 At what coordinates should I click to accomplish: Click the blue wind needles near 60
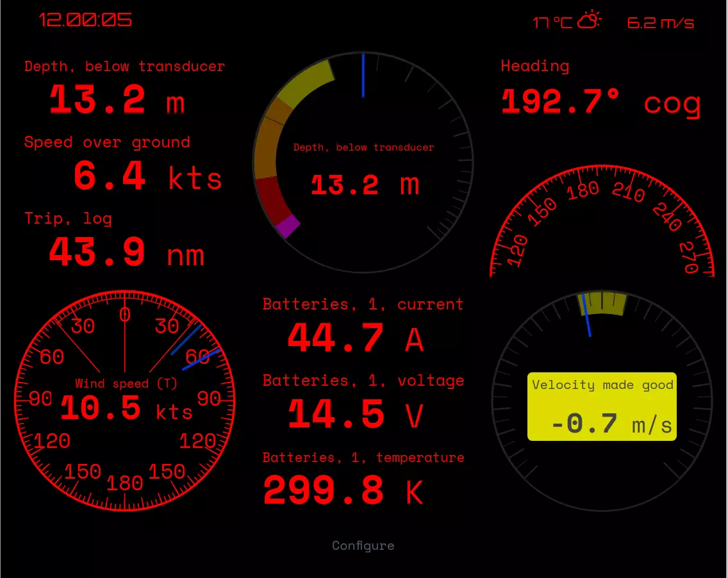click(195, 349)
